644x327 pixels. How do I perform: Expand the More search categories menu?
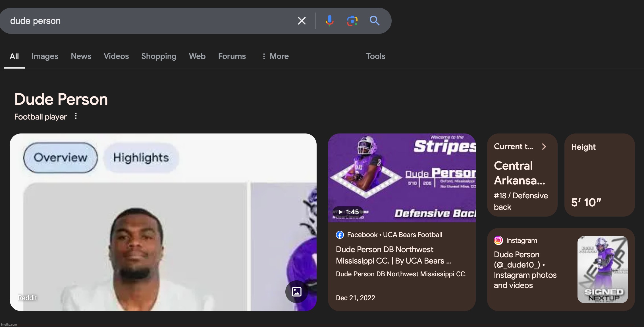point(275,56)
